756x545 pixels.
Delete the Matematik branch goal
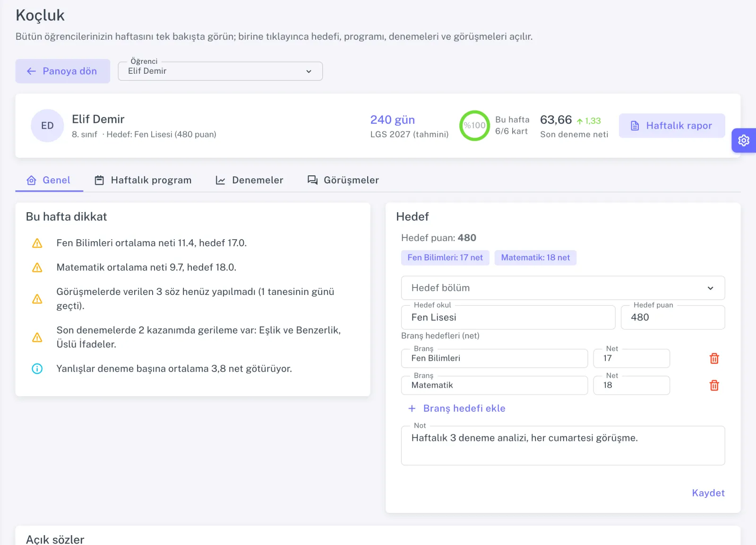point(714,385)
